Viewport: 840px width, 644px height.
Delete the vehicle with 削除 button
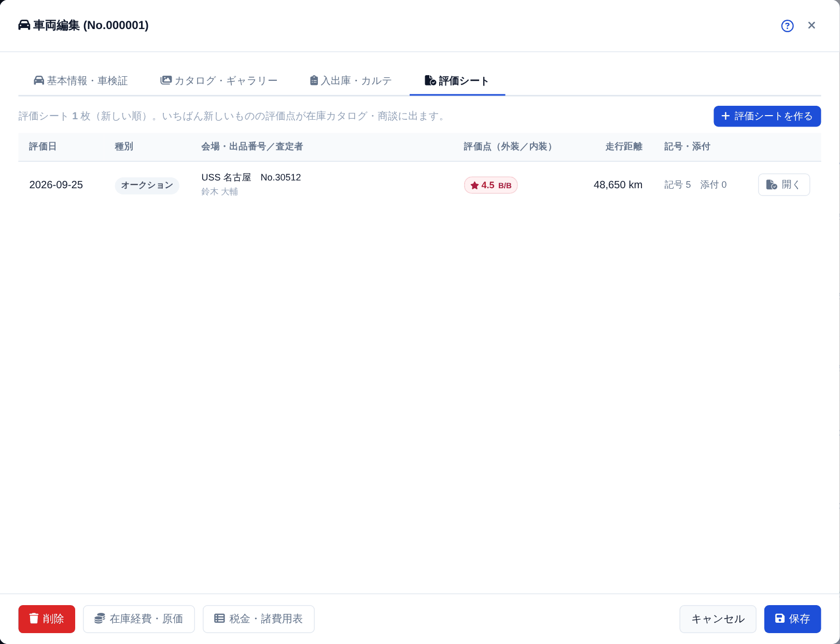pyautogui.click(x=47, y=619)
